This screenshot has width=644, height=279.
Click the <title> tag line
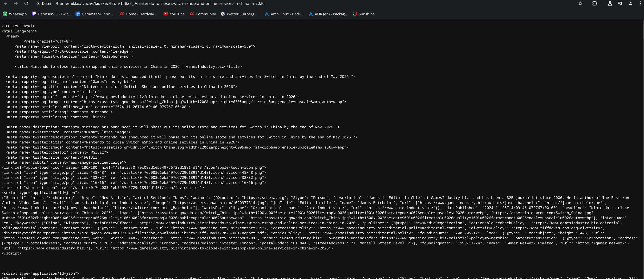[x=128, y=66]
